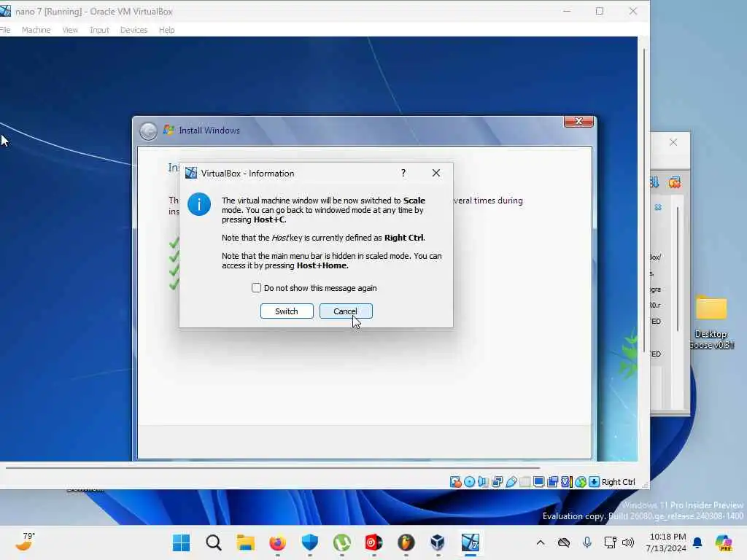Open Windows Security shield from taskbar

click(309, 542)
